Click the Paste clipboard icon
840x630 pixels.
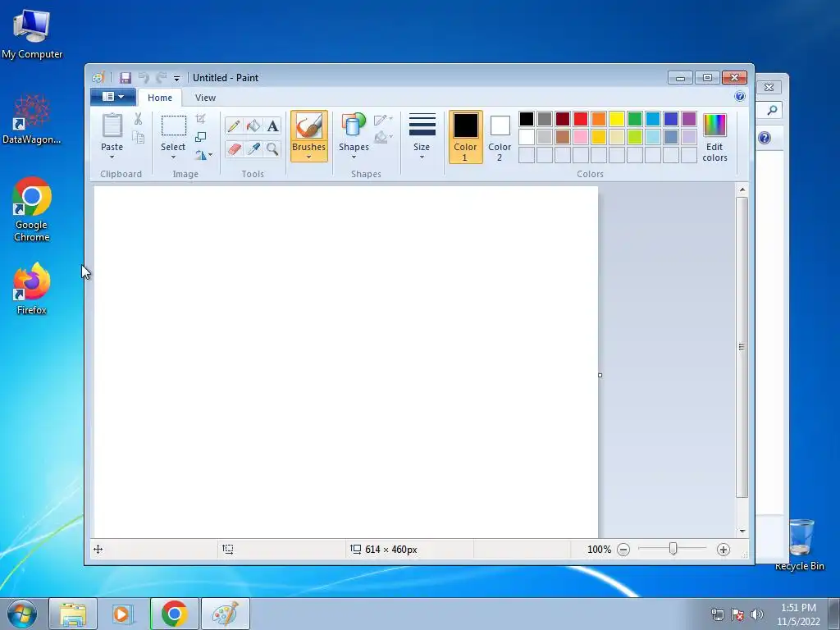click(112, 126)
